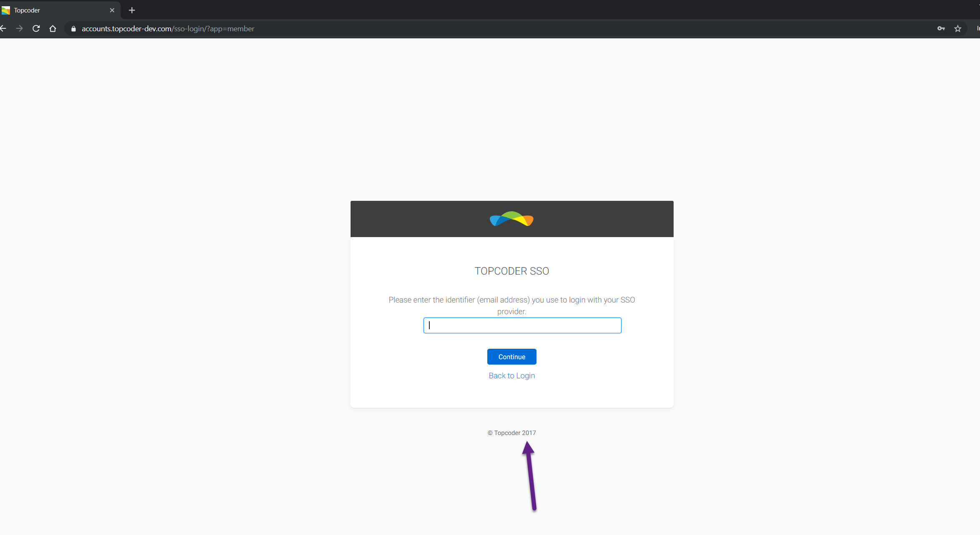Click the SSO email identifier field
This screenshot has width=980, height=535.
click(522, 325)
